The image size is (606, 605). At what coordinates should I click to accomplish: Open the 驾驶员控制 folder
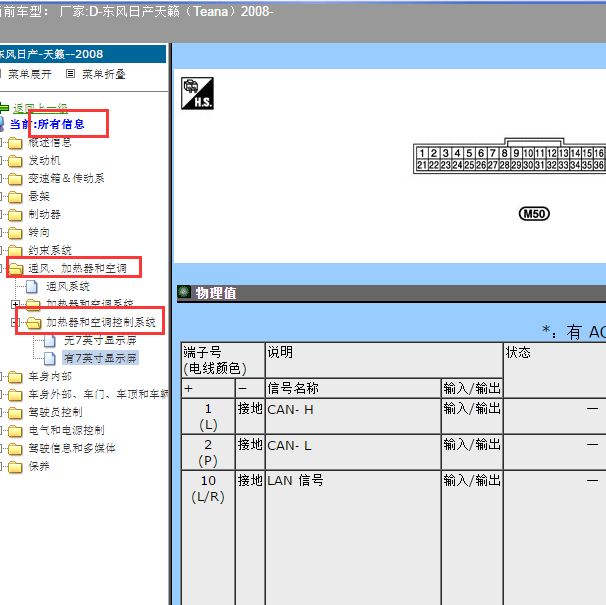[x=55, y=412]
